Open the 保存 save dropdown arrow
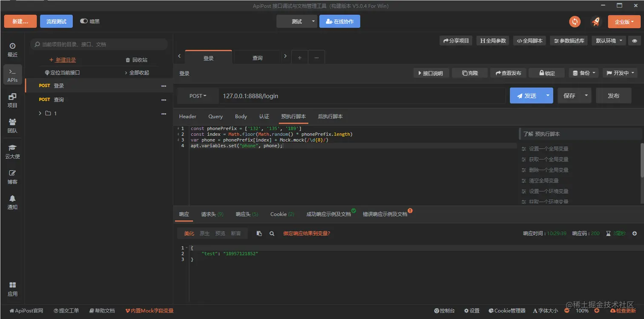644x319 pixels. (586, 96)
